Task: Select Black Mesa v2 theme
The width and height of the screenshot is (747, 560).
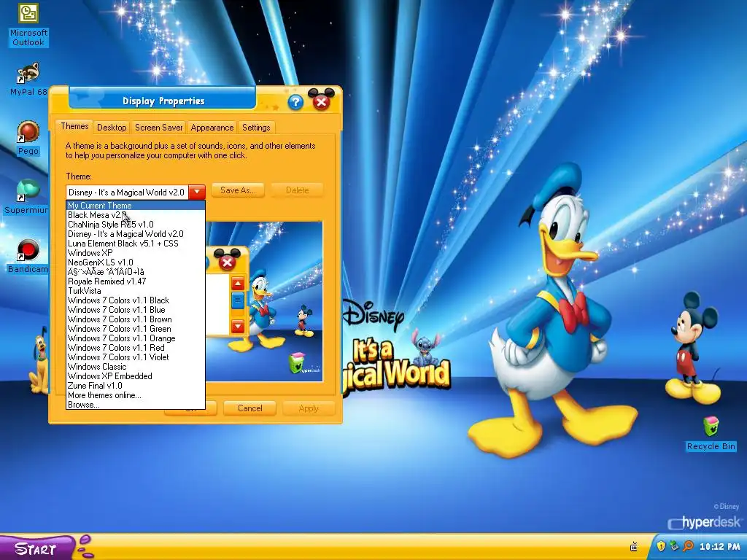Action: [x=135, y=215]
